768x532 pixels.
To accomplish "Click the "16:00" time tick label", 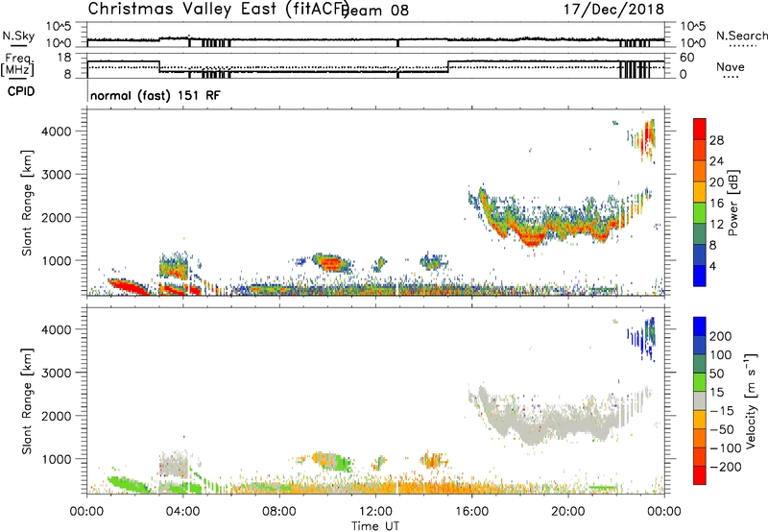I will click(x=471, y=511).
